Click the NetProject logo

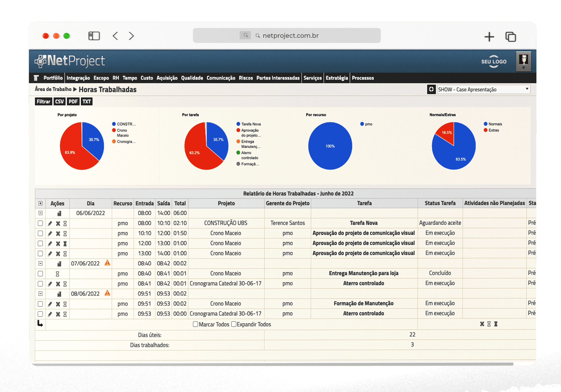[70, 61]
